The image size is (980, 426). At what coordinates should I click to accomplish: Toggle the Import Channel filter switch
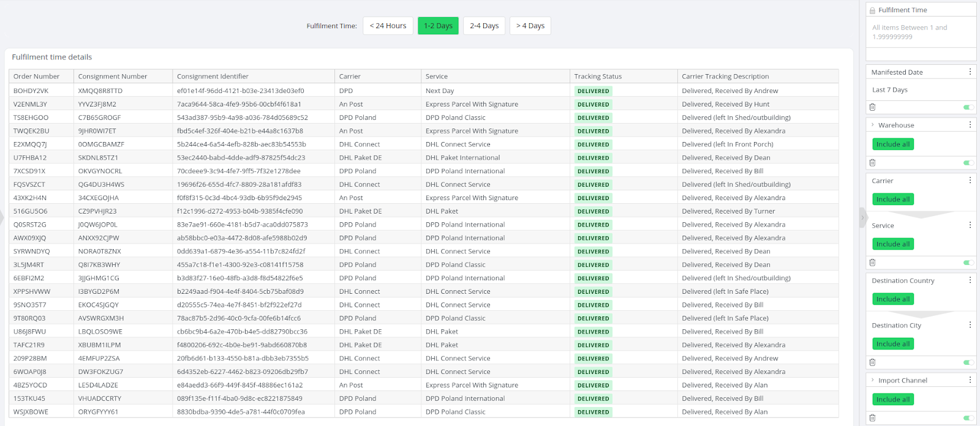(x=968, y=418)
